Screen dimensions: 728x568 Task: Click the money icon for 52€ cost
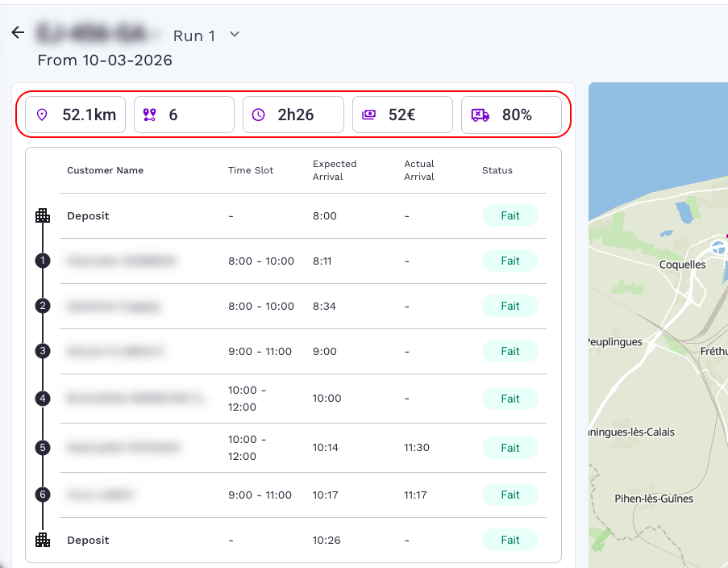point(368,115)
